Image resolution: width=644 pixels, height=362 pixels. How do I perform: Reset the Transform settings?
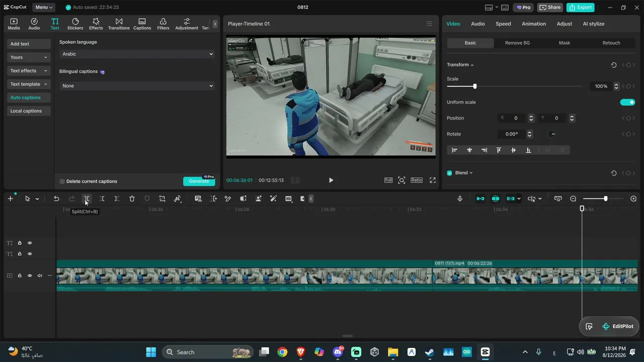614,65
